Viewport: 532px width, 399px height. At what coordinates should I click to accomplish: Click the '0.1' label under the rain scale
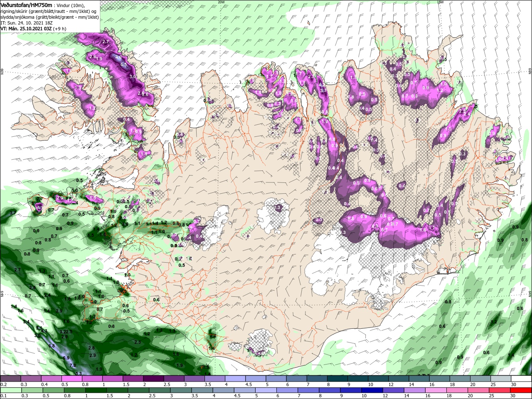click(4, 396)
